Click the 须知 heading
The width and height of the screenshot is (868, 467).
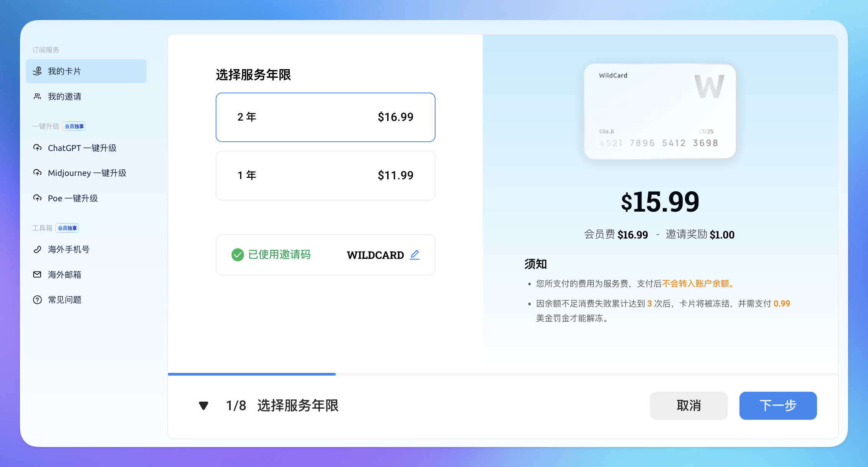[536, 264]
